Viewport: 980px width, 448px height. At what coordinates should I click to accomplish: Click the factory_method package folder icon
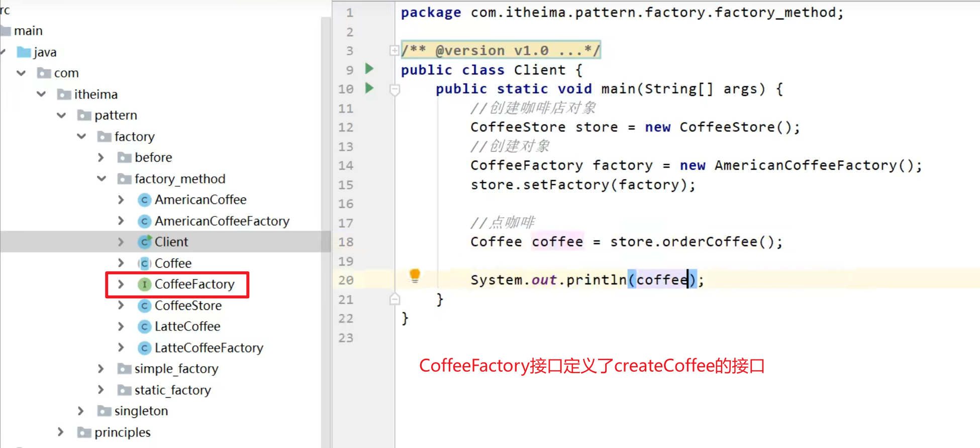125,179
